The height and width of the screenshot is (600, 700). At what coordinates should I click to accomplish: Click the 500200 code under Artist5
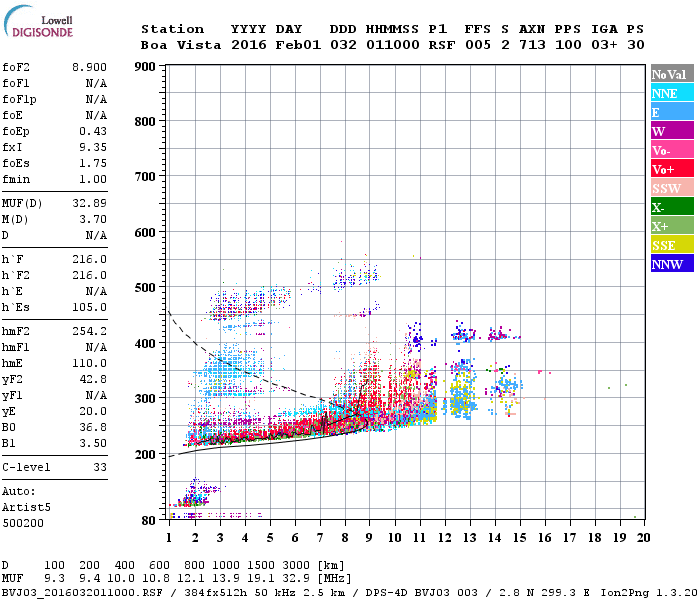pyautogui.click(x=23, y=523)
